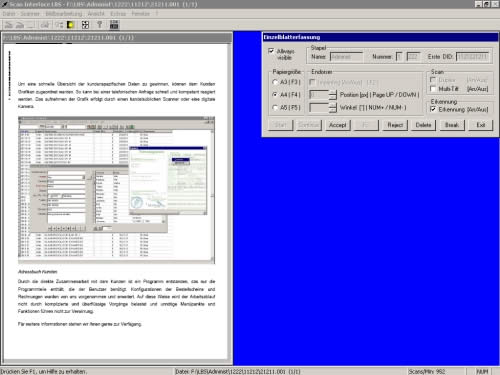Decrease the Winkel angle spinner value

pos(333,110)
